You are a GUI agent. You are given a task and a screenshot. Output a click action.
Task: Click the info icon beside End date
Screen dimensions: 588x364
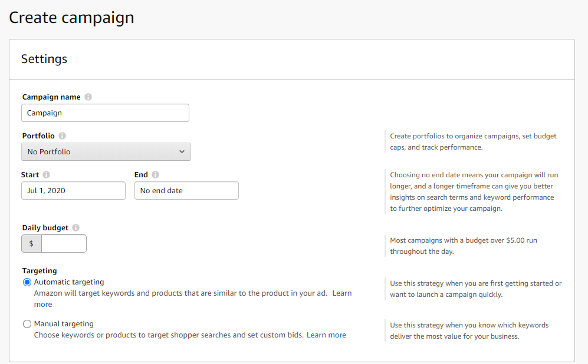pyautogui.click(x=155, y=175)
